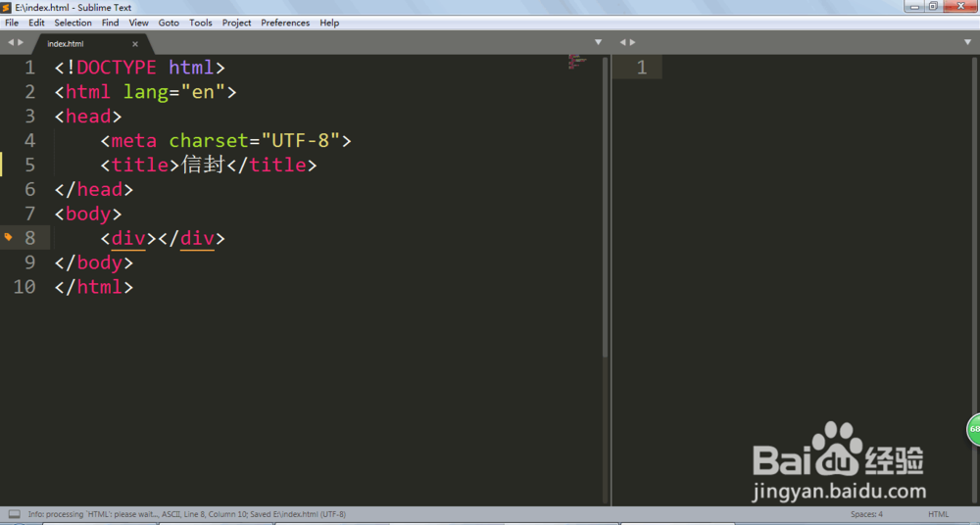Click line number 10 in gutter
This screenshot has width=980, height=525.
click(24, 287)
